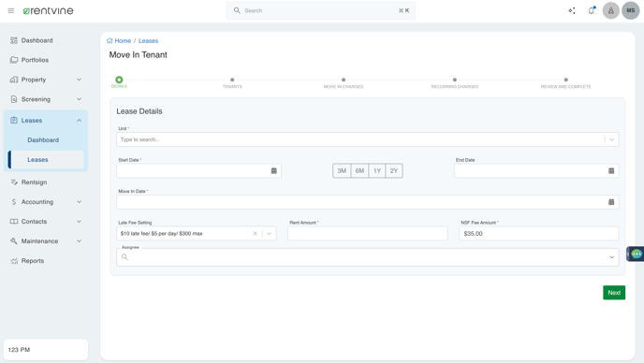Select the 6M lease term
Image resolution: width=644 pixels, height=363 pixels.
click(x=359, y=171)
